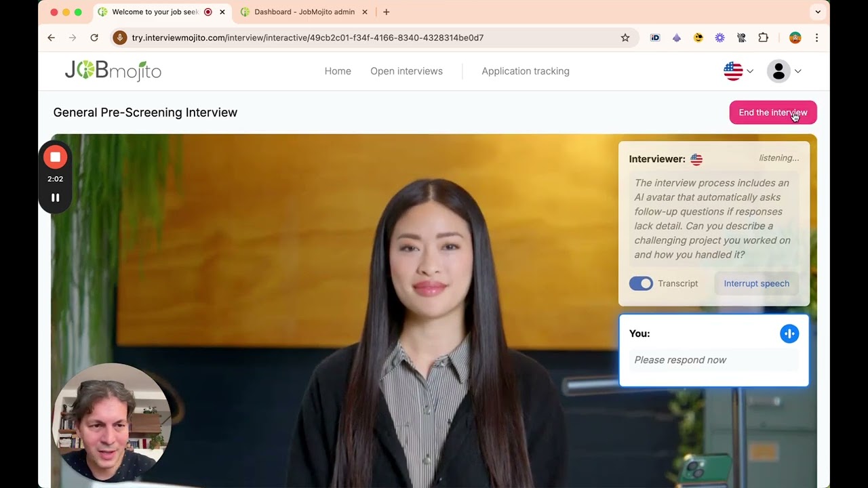This screenshot has width=868, height=488.
Task: Go back in browser history
Action: point(51,38)
